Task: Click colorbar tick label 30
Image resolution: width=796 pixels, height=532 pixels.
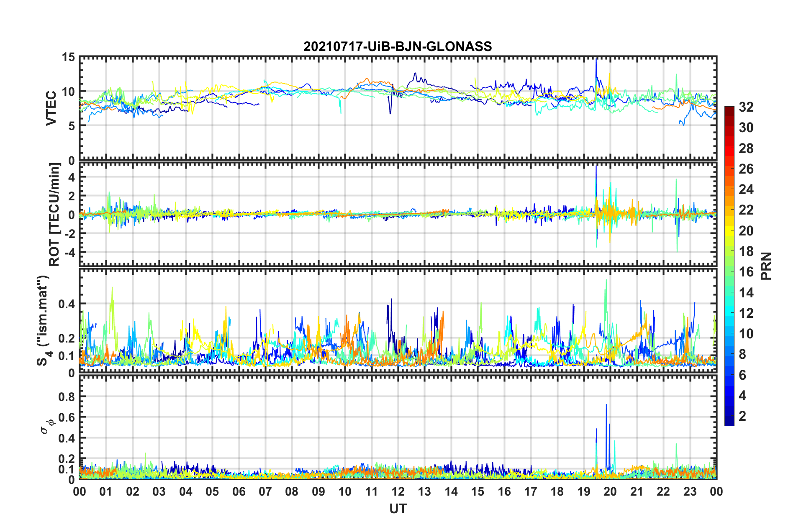Action: (746, 128)
